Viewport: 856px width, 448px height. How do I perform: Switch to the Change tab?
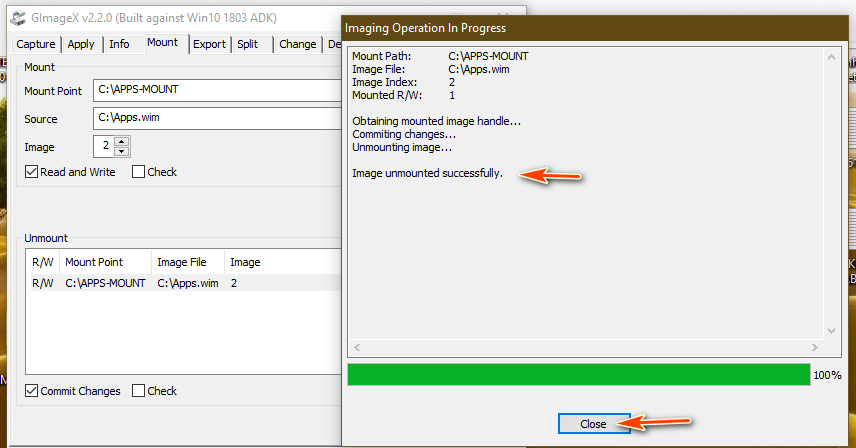point(298,44)
